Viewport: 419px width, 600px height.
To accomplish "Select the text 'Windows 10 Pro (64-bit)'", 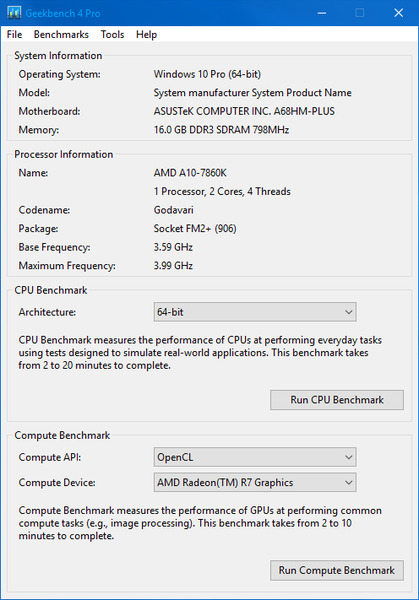I will [x=207, y=74].
